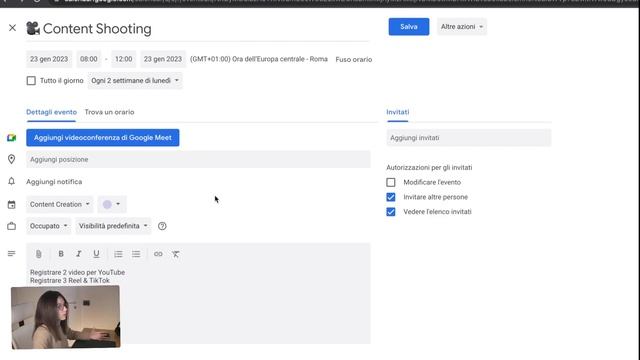Attach a file with the paperclip icon
The height and width of the screenshot is (360, 640).
click(x=38, y=254)
